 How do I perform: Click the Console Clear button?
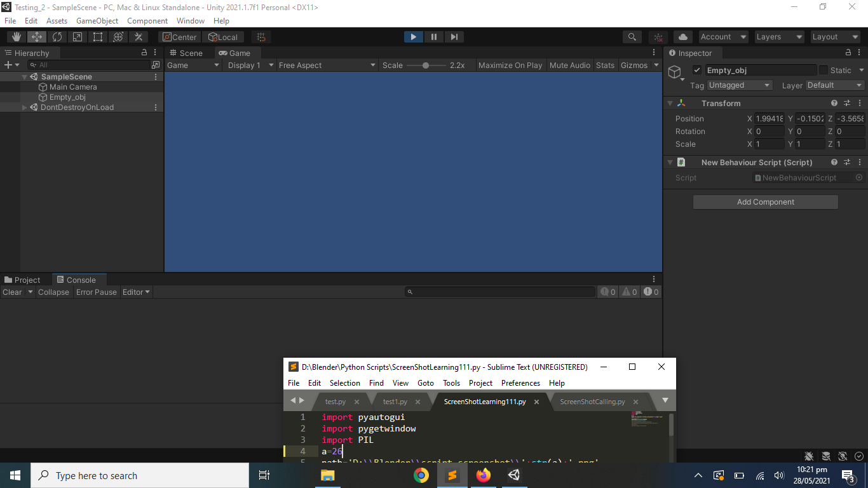pyautogui.click(x=12, y=292)
